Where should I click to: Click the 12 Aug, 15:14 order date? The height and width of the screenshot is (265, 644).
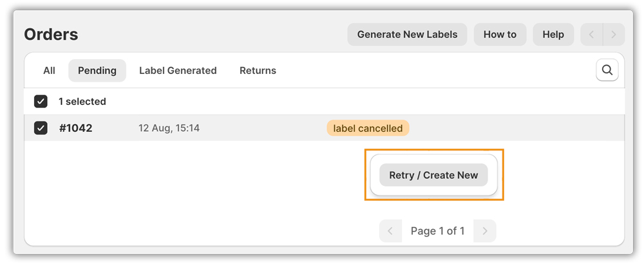pyautogui.click(x=169, y=128)
